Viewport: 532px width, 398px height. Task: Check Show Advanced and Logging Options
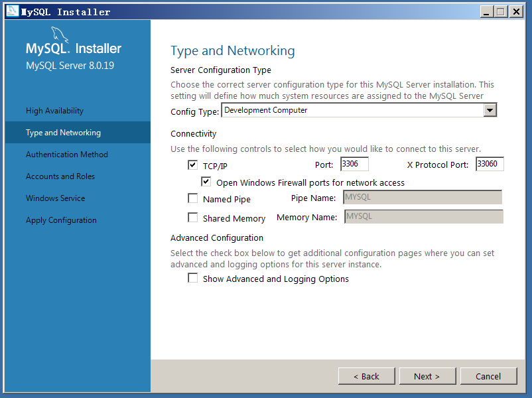pos(193,278)
